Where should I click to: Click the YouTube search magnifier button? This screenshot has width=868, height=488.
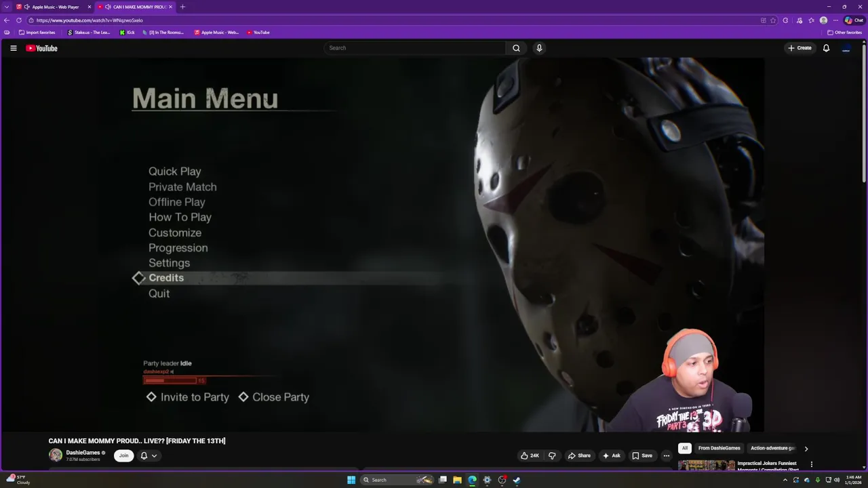tap(516, 48)
